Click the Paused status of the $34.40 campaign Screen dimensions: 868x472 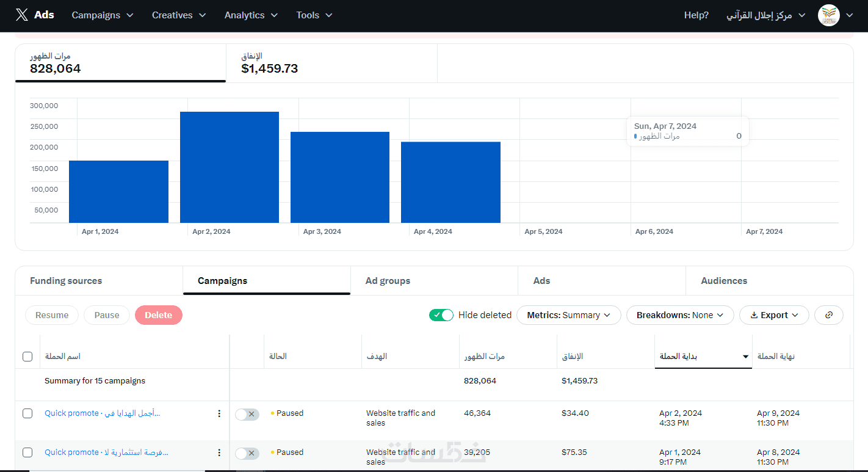point(287,413)
